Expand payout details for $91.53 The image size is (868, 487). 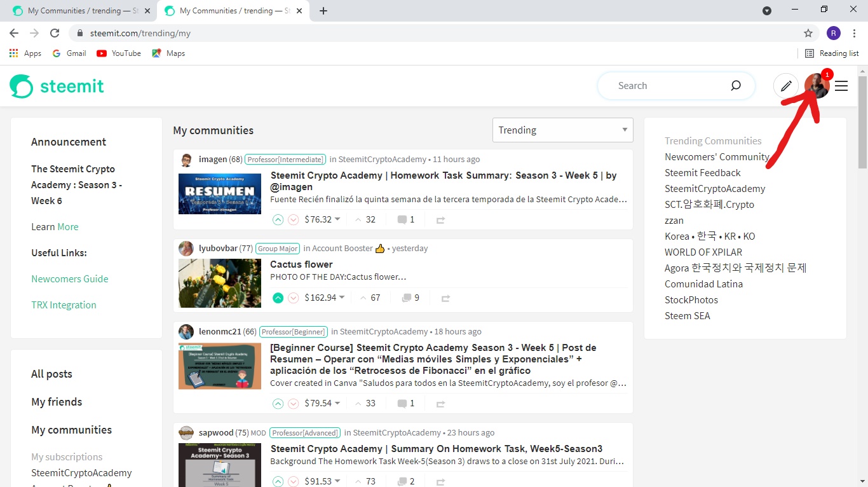click(x=323, y=481)
